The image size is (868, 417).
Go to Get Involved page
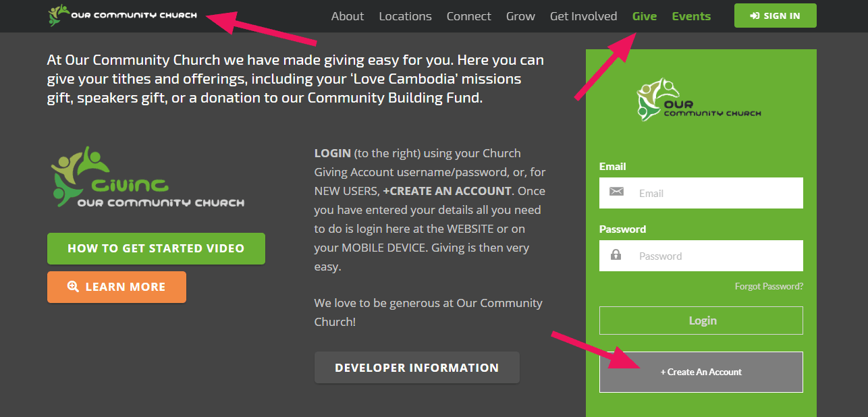tap(583, 16)
